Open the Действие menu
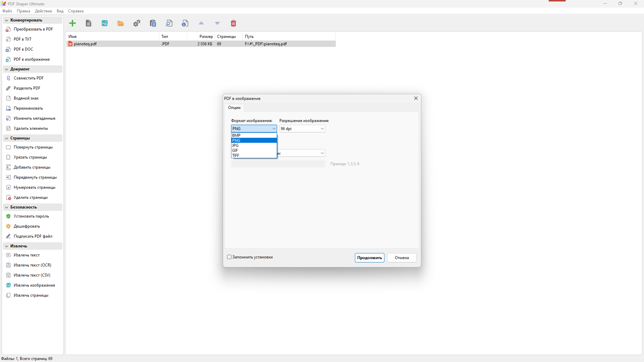The width and height of the screenshot is (644, 362). click(43, 11)
